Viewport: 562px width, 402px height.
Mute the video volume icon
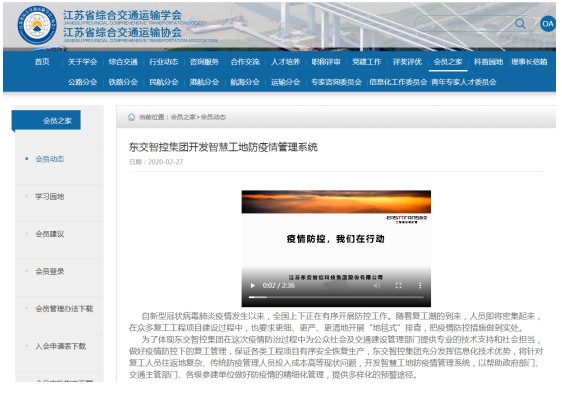click(377, 286)
